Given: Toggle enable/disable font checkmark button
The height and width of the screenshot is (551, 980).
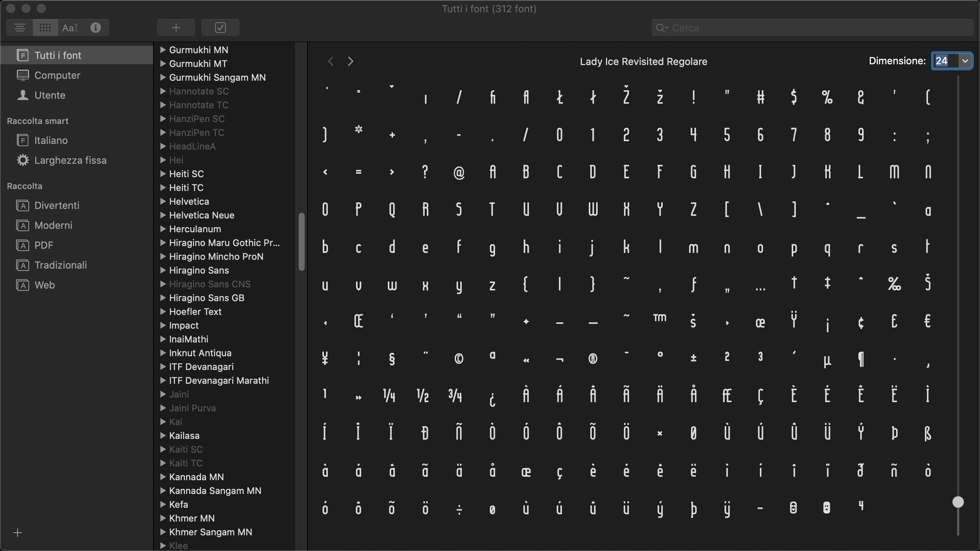Looking at the screenshot, I should (220, 28).
